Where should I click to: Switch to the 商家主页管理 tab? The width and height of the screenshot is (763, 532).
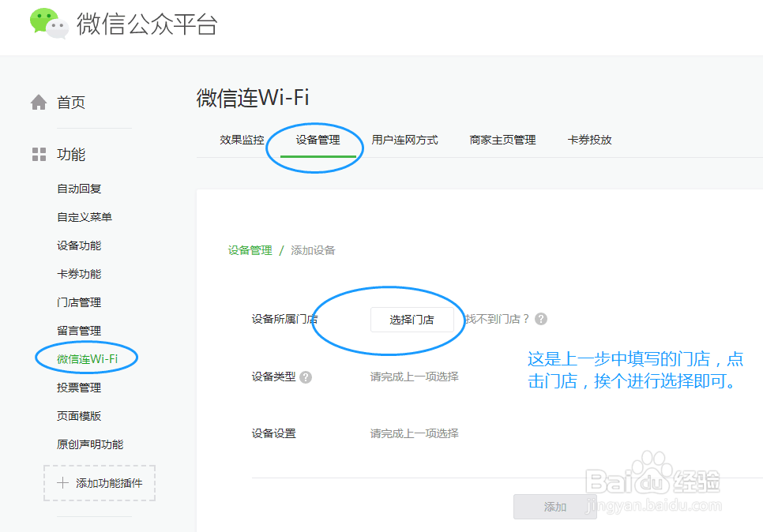(502, 140)
